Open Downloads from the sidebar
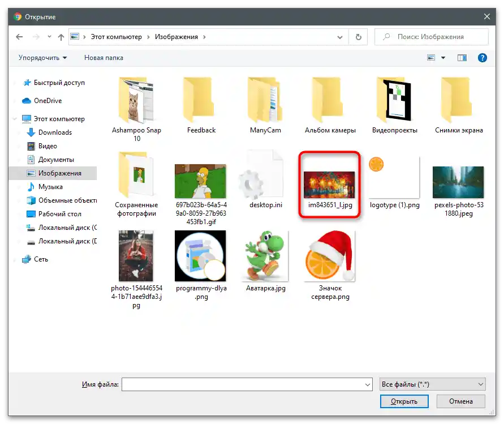 (49, 132)
